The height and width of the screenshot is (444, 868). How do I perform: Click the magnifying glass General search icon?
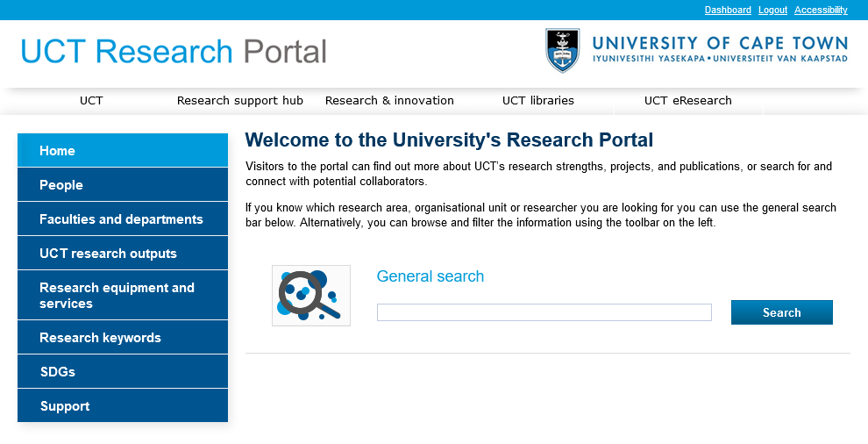point(310,296)
